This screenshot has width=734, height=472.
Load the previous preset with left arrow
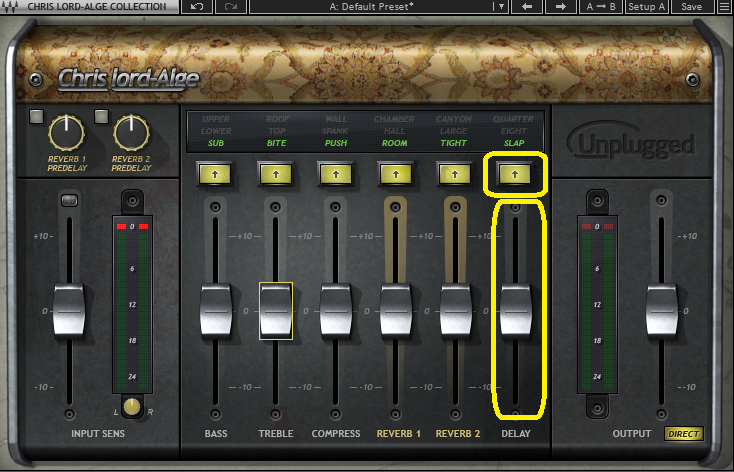pos(527,7)
